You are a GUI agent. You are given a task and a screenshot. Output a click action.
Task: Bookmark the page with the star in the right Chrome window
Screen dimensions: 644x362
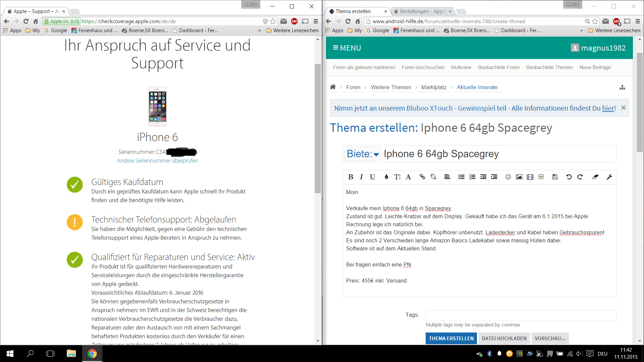(595, 21)
